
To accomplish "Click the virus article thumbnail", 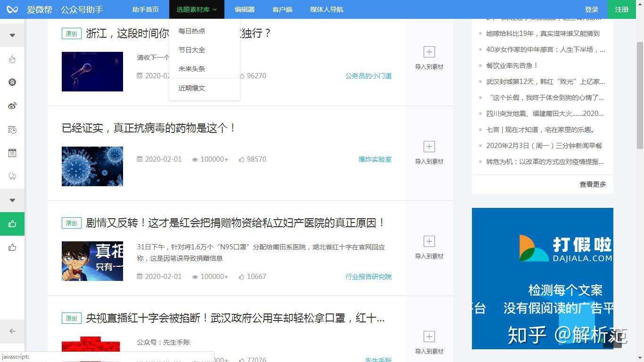I will [x=92, y=166].
